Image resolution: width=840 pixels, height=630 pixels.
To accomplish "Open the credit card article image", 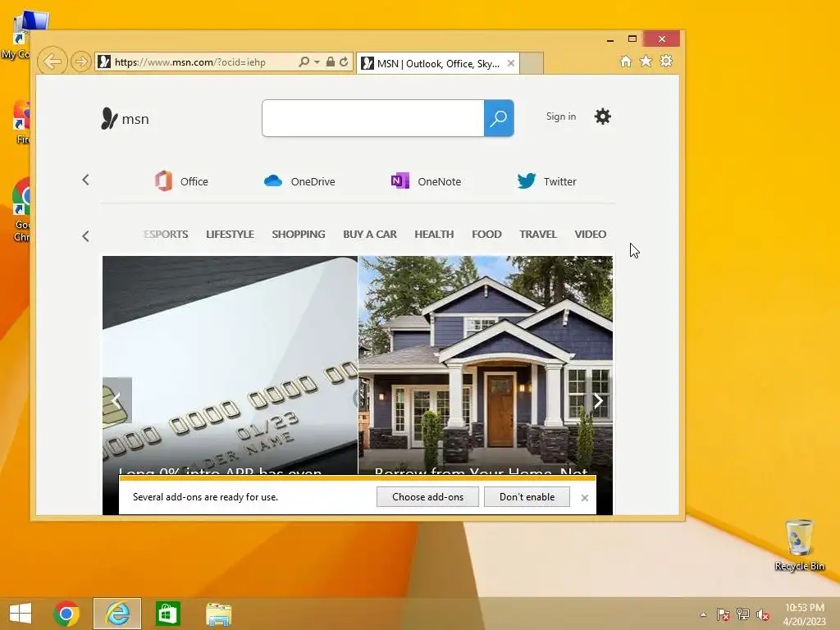I will pos(230,364).
